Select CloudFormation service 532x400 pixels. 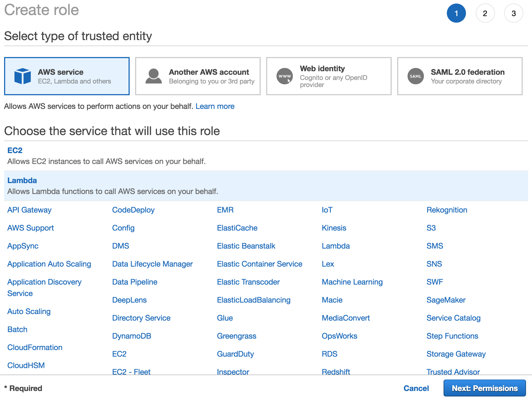(x=35, y=347)
